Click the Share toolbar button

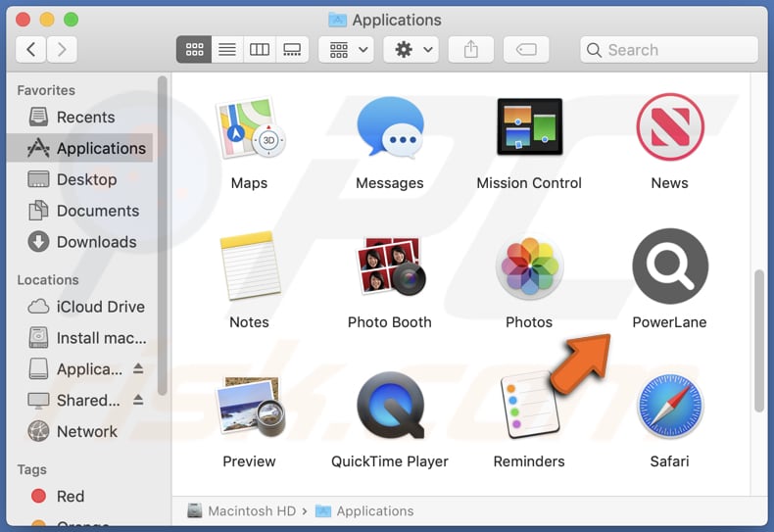pos(471,49)
